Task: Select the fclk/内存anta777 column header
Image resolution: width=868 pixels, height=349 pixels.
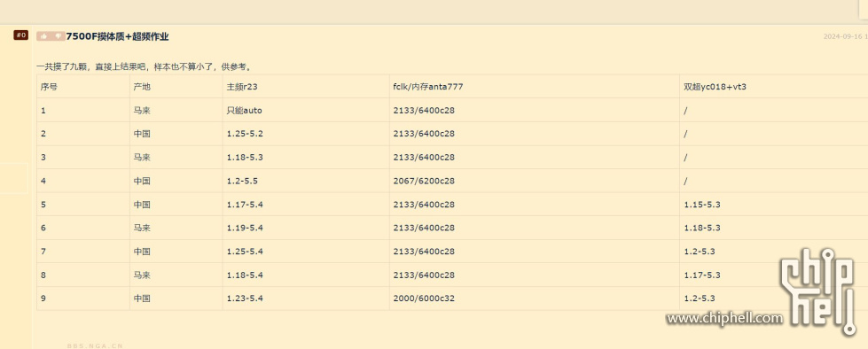Action: tap(535, 87)
